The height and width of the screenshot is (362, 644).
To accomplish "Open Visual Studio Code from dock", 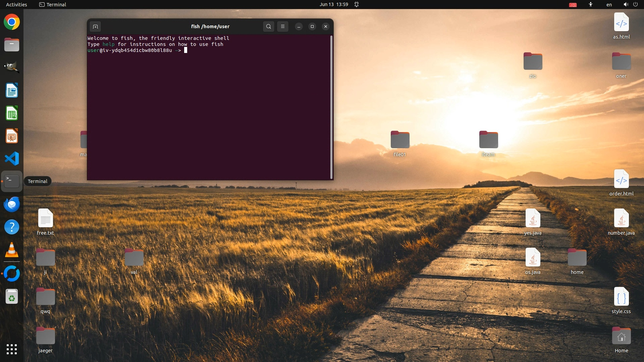I will [x=12, y=159].
